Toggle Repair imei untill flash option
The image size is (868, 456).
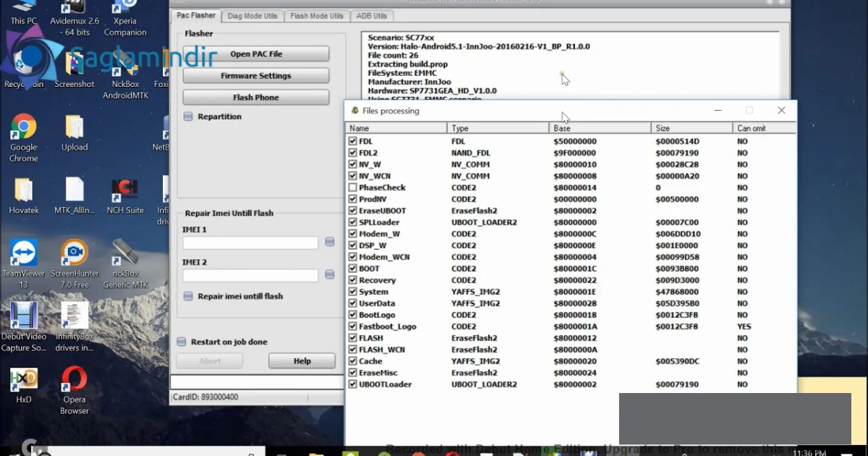pyautogui.click(x=188, y=296)
